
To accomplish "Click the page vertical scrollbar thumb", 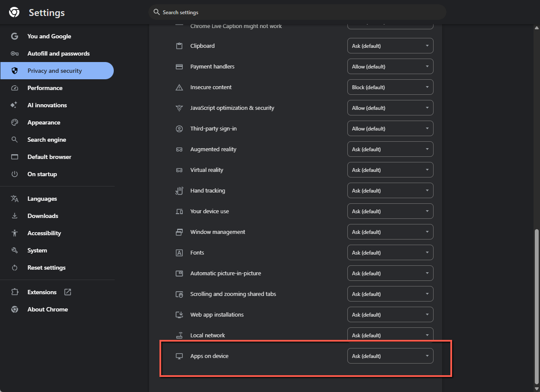I will coord(537,306).
